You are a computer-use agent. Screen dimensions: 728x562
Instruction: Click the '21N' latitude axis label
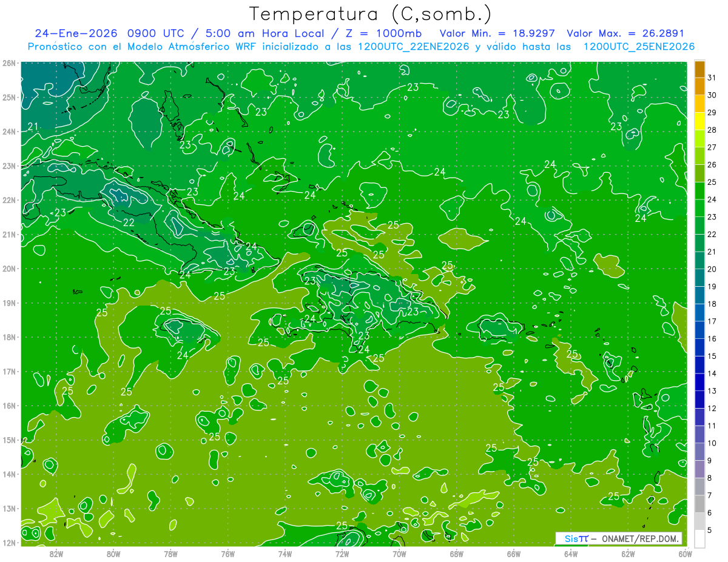click(9, 234)
